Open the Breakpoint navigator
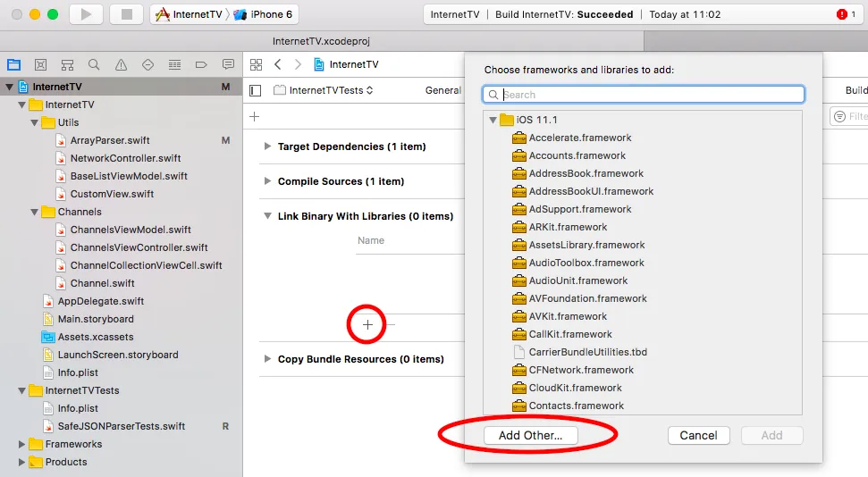 pyautogui.click(x=201, y=64)
